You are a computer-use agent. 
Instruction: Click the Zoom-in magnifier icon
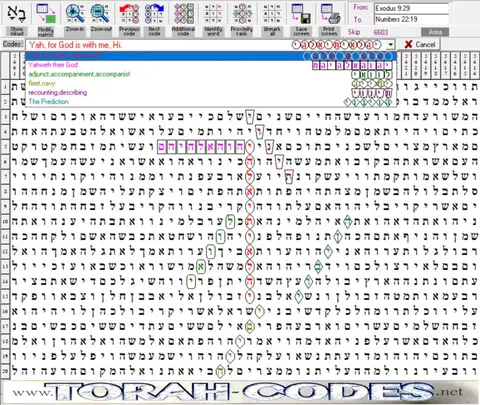[x=75, y=14]
